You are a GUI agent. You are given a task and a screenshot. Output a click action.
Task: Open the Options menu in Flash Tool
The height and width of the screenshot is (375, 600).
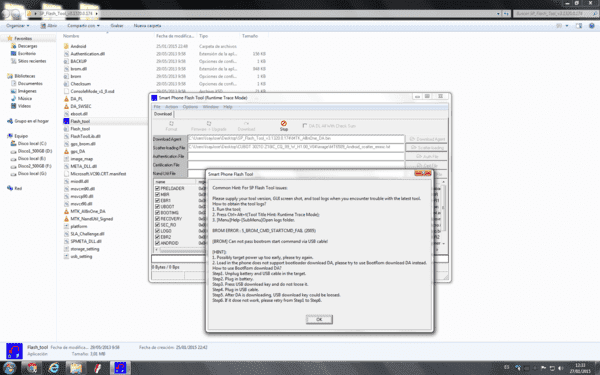[x=190, y=107]
